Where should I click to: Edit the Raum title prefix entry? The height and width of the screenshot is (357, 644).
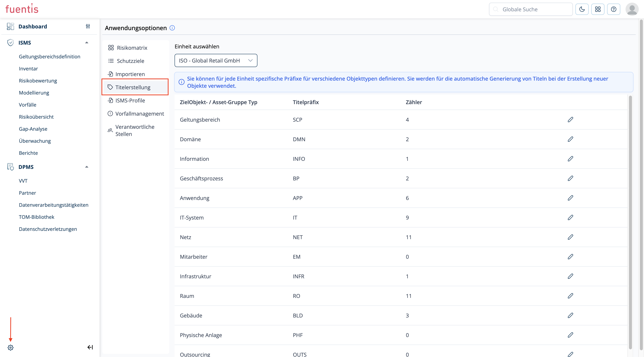coord(570,296)
